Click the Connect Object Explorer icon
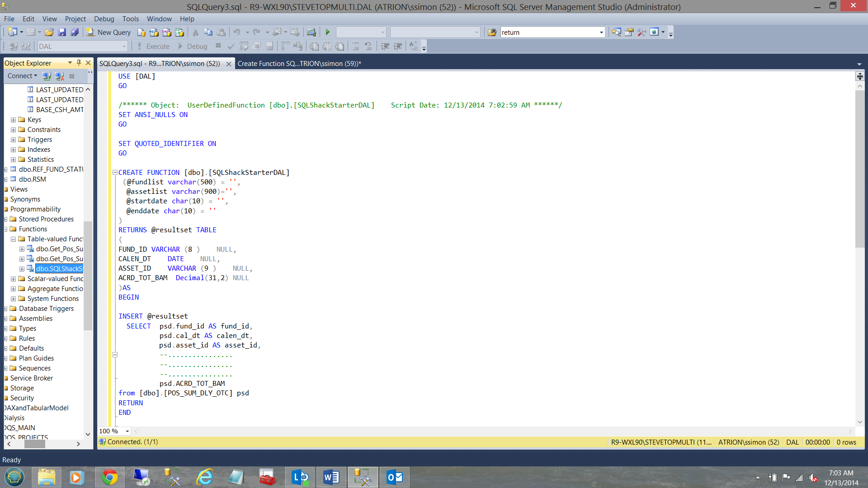Screen dimensions: 868x488 click(x=47, y=76)
